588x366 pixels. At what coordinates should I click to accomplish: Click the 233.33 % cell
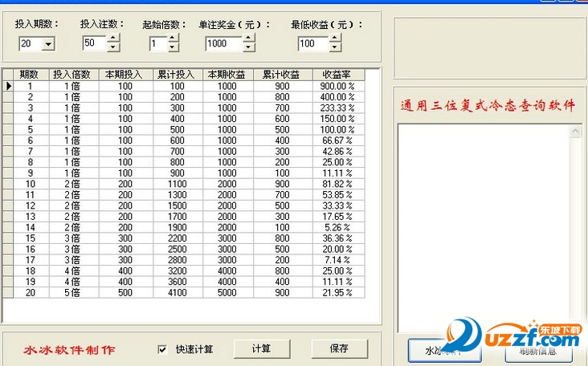tap(338, 108)
